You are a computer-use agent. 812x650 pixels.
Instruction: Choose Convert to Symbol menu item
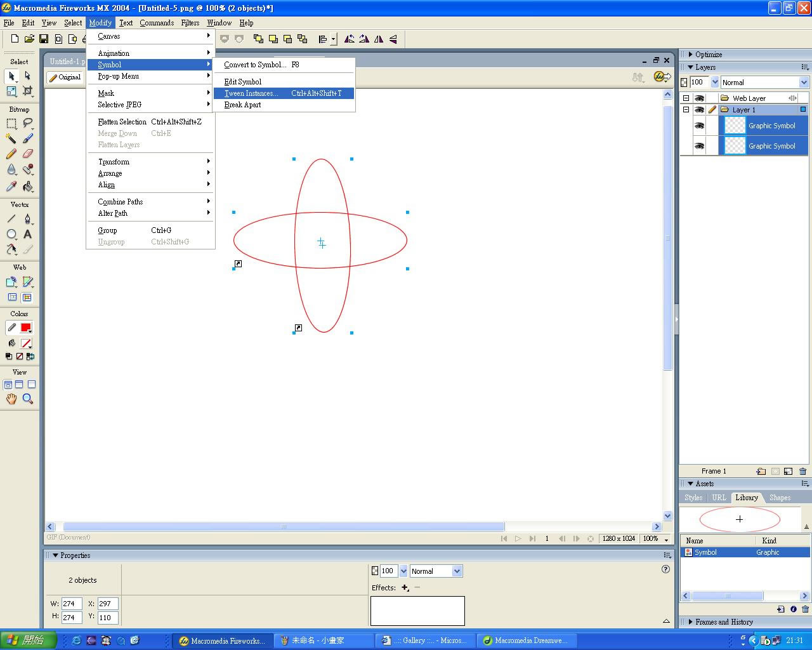[x=284, y=65]
